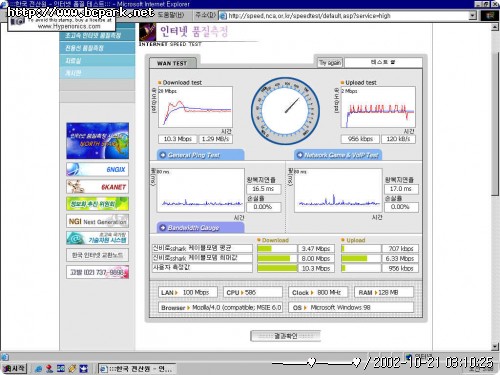Click the 3.47 Mbps download progress bar
Screen dimensions: 500x375
(277, 248)
